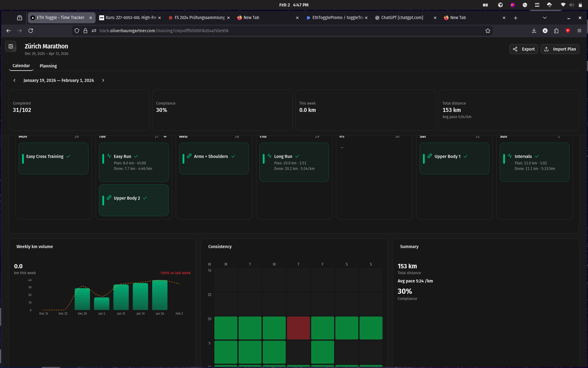Toggle the Easy Run completed checkmark
This screenshot has width=588, height=368.
pyautogui.click(x=136, y=156)
